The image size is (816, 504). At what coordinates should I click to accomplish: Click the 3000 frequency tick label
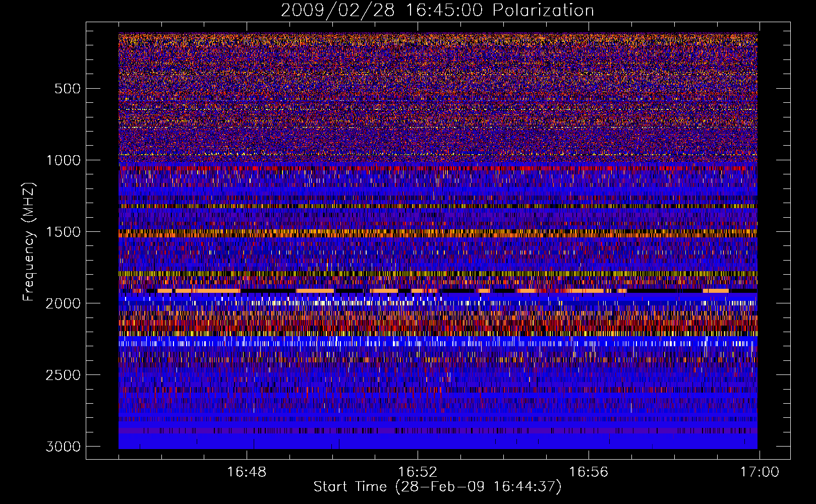point(63,447)
